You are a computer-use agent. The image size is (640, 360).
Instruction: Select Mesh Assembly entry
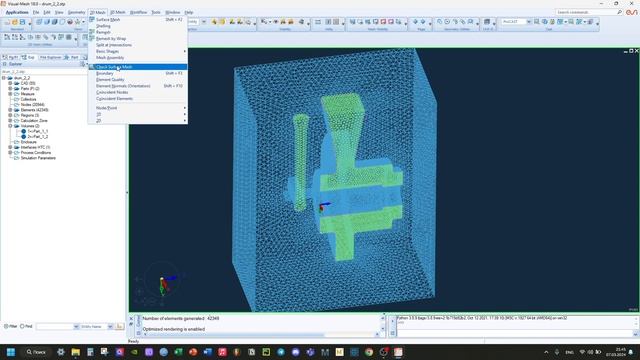pyautogui.click(x=138, y=58)
